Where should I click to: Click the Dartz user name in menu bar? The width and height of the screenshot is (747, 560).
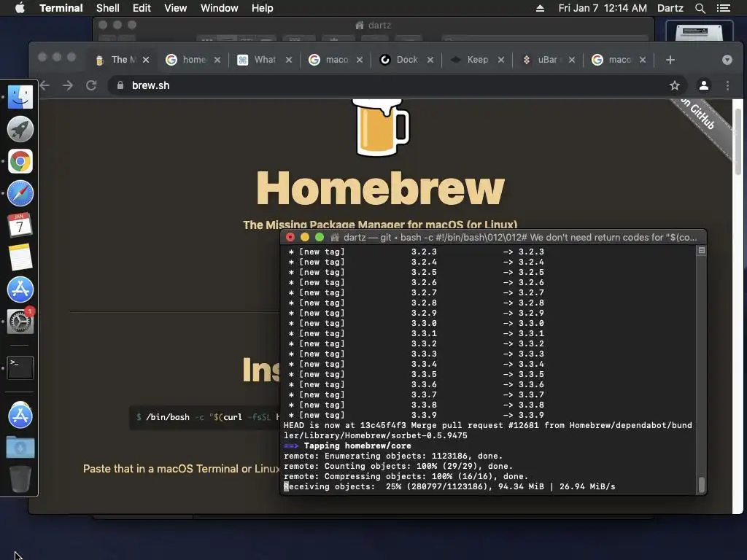[x=670, y=8]
